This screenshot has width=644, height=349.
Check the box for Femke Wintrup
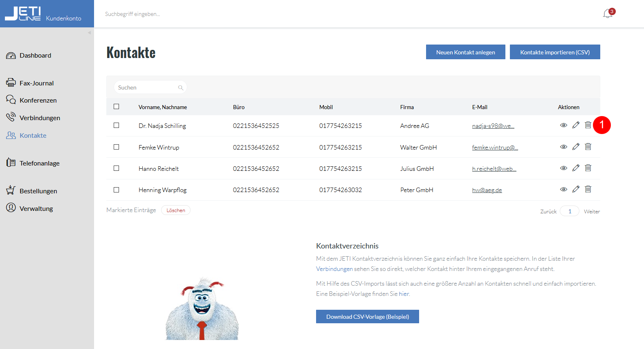click(x=117, y=147)
